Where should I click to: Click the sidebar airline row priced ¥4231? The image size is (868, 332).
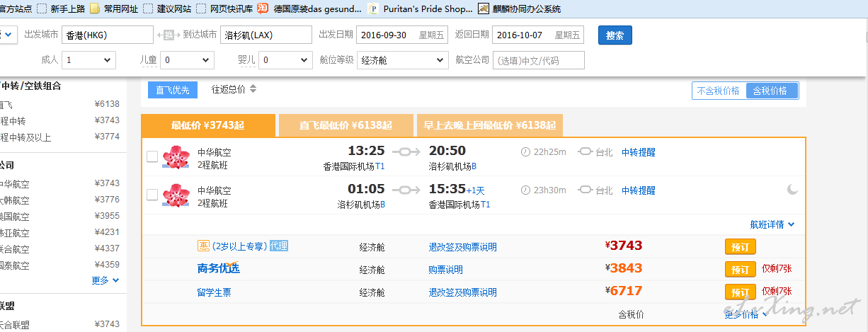60,232
